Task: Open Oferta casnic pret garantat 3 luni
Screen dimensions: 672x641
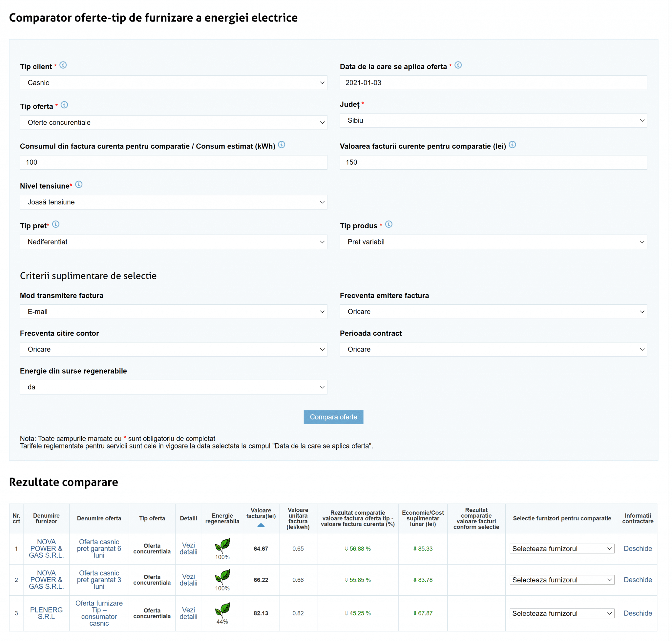Action: click(99, 580)
